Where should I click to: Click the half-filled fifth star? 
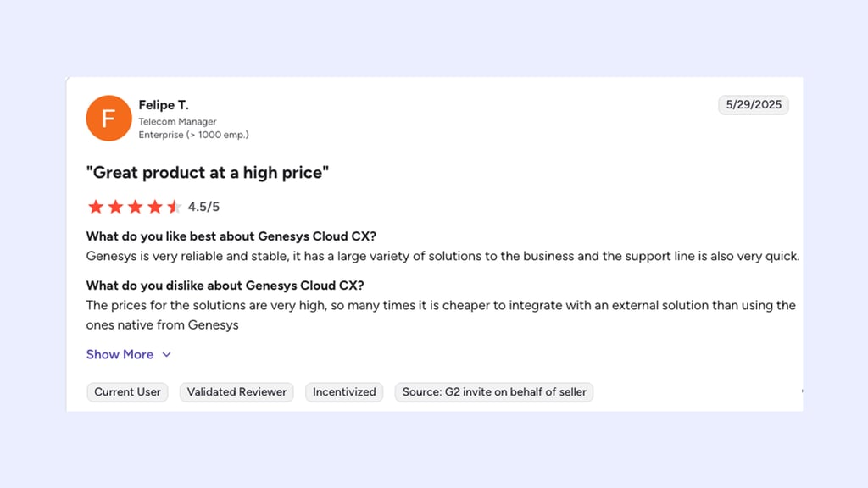tap(175, 207)
